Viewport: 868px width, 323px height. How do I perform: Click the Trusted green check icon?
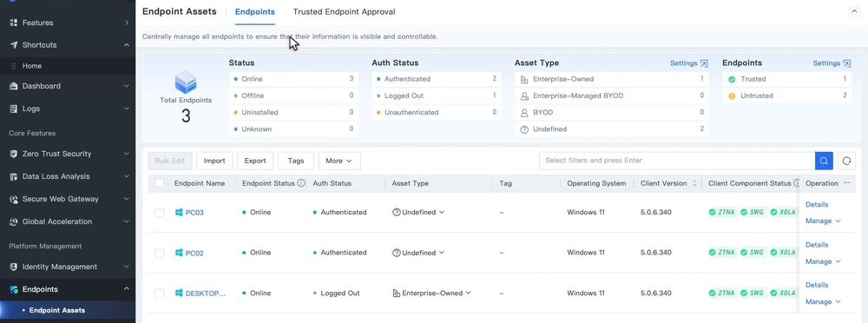(731, 79)
